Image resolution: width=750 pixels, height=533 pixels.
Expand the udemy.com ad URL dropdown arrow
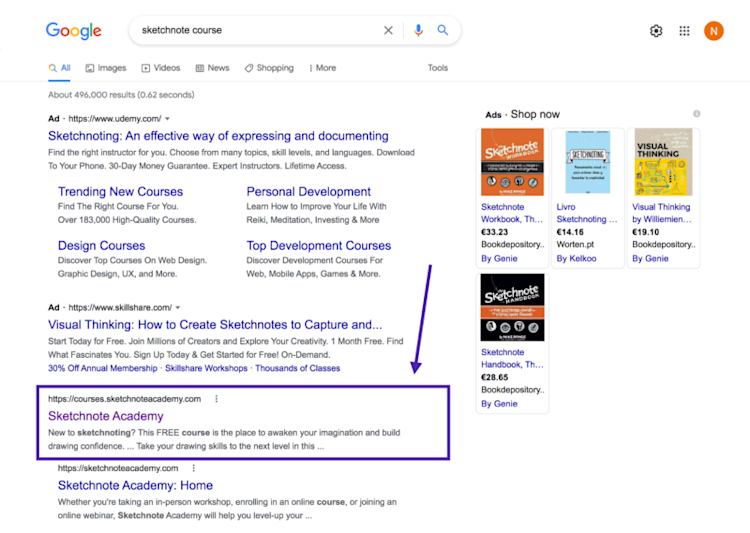tap(167, 119)
